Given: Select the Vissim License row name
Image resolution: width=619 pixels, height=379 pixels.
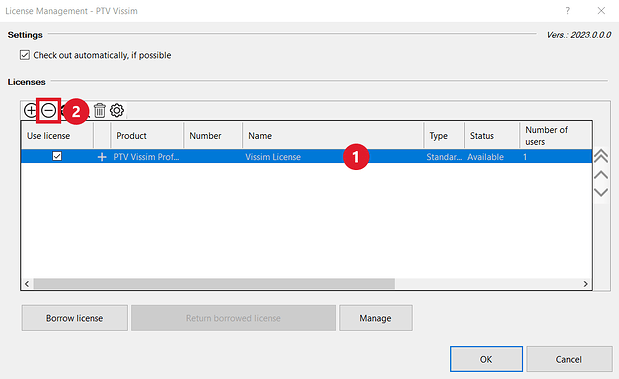Looking at the screenshot, I should coord(273,157).
